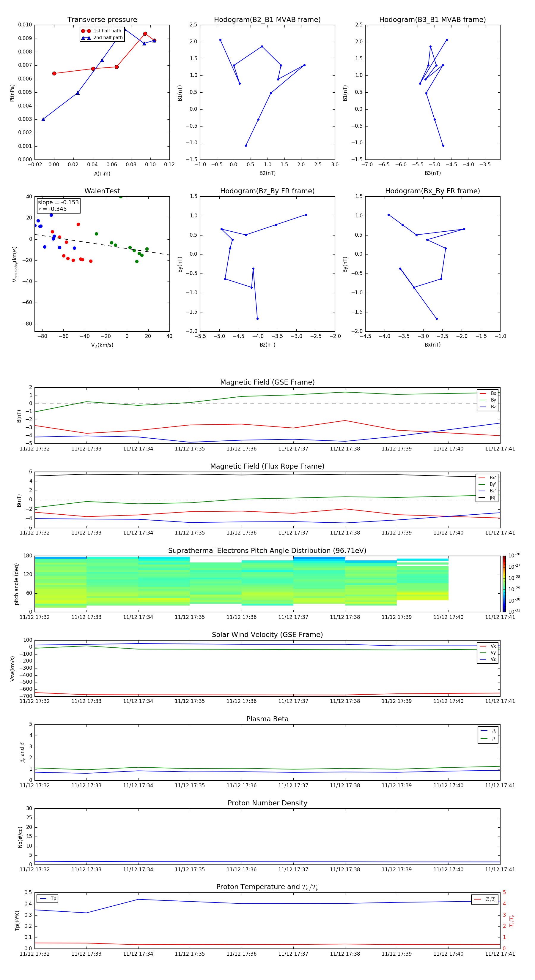Click the '10^-26' colorbar tick label
The width and height of the screenshot is (535, 980).
pyautogui.click(x=514, y=555)
